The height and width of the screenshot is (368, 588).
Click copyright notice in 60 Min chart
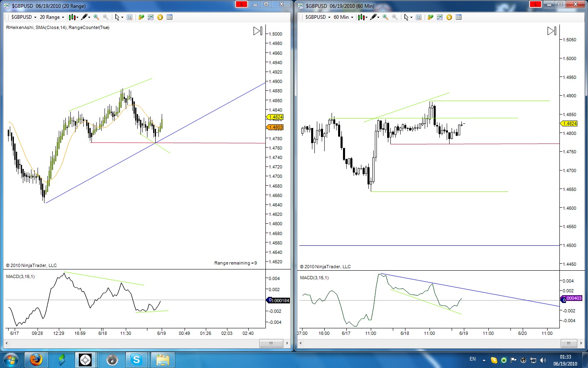[x=325, y=267]
